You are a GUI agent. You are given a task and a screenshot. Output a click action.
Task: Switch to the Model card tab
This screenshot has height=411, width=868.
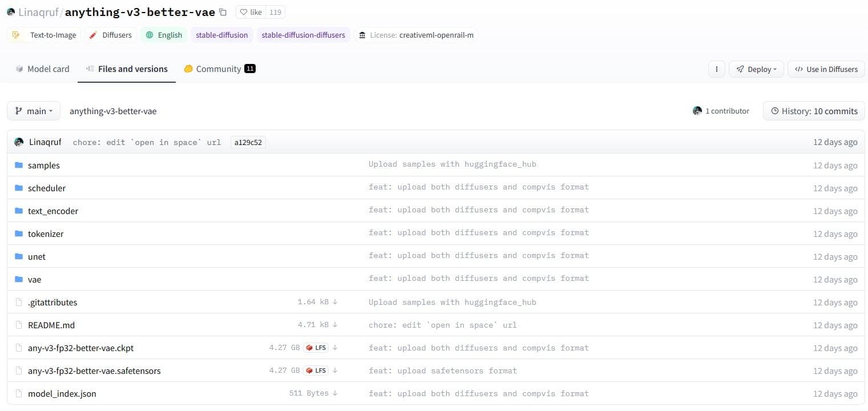43,69
